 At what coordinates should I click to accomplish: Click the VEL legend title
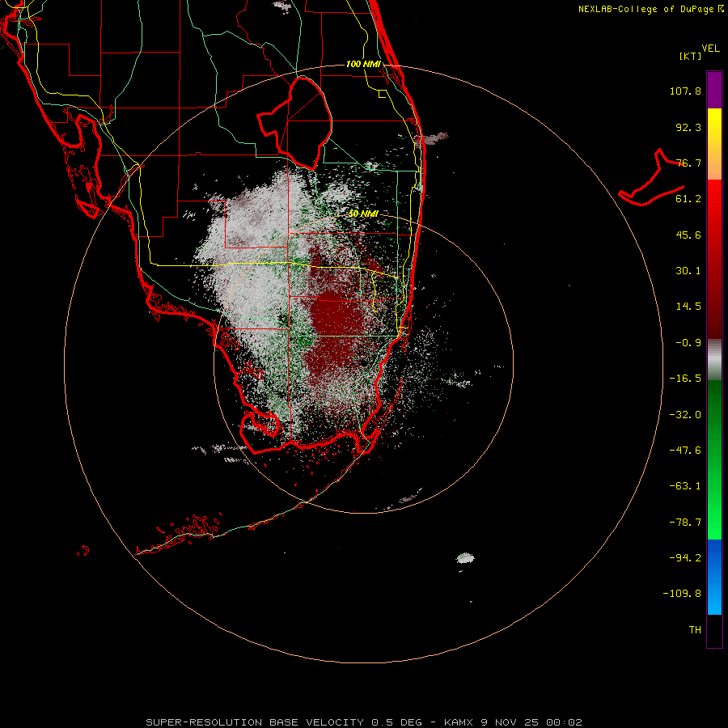[x=710, y=49]
